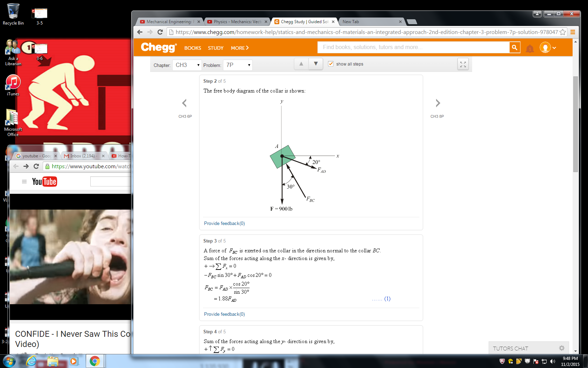This screenshot has height=368, width=588.
Task: Bookmark the Chegg page with the star icon
Action: (x=562, y=32)
